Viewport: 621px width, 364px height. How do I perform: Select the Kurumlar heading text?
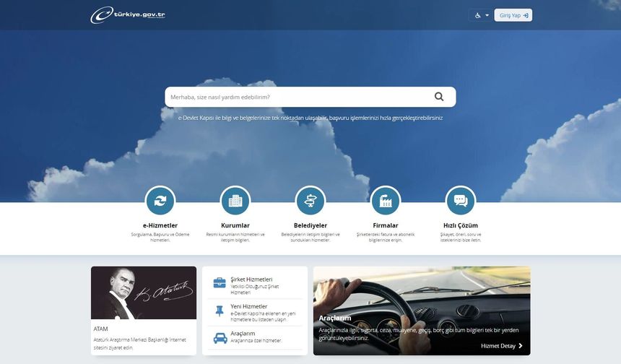(x=235, y=225)
